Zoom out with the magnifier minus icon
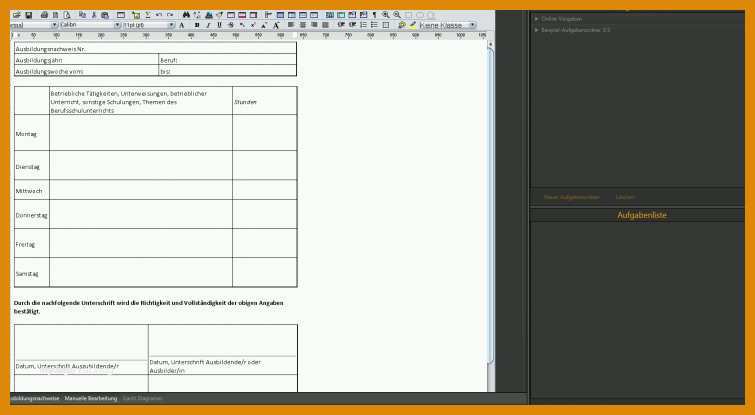This screenshot has height=415, width=755. coord(397,15)
